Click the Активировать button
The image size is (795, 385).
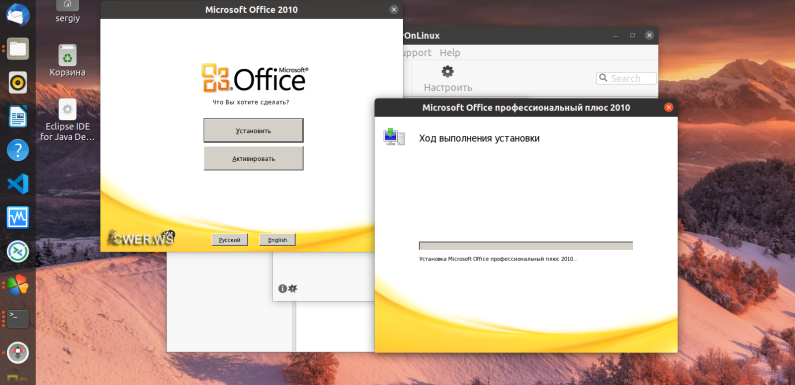click(254, 158)
